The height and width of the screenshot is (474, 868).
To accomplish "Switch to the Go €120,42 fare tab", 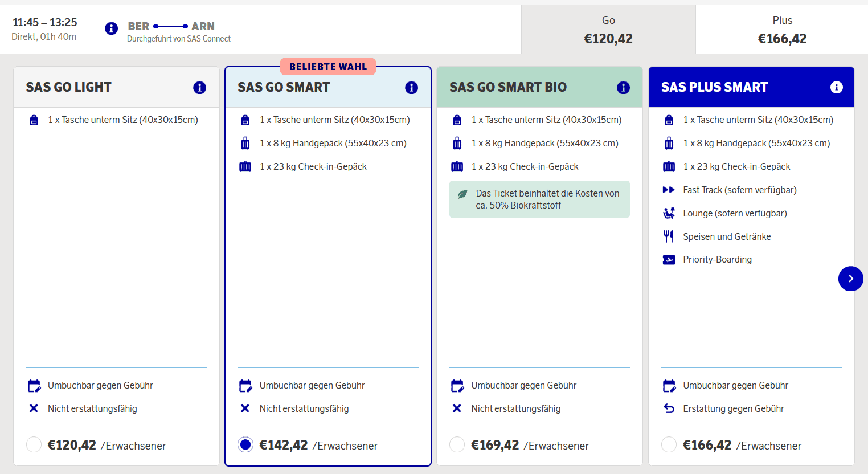I will click(x=608, y=30).
